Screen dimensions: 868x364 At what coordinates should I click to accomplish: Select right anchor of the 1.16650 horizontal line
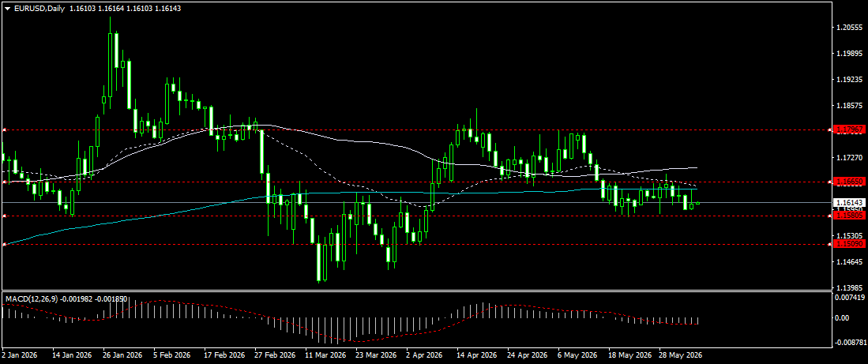coord(830,182)
